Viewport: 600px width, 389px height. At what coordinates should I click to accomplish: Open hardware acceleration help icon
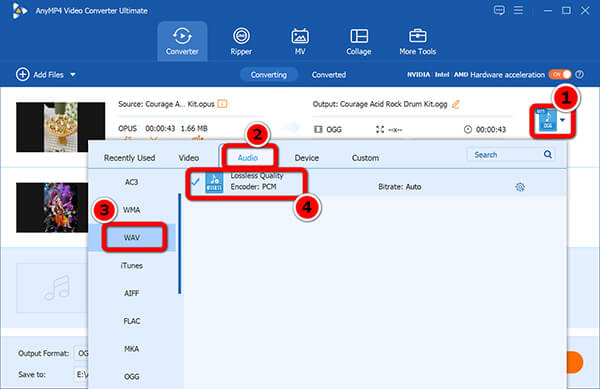580,75
